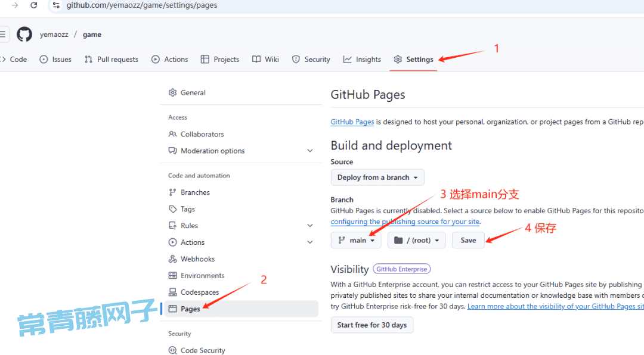Click the Branches git-branch icon in sidebar
644x355 pixels.
click(x=172, y=192)
